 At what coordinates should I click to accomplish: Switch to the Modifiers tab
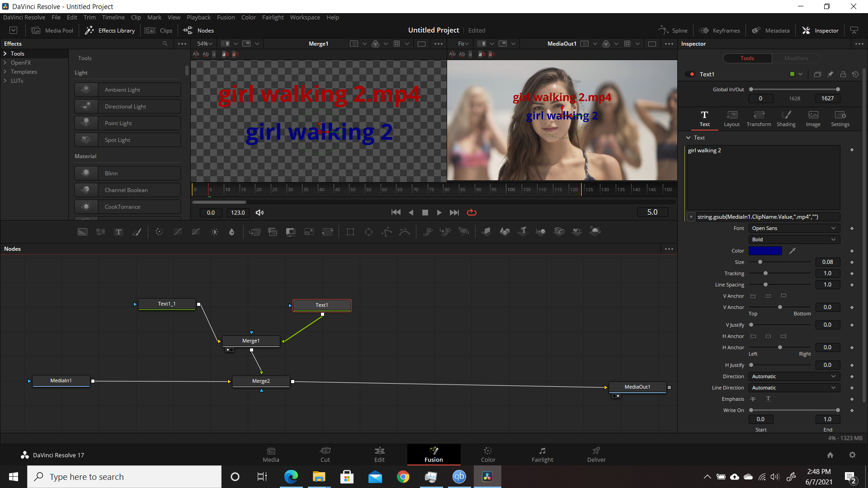(x=796, y=58)
